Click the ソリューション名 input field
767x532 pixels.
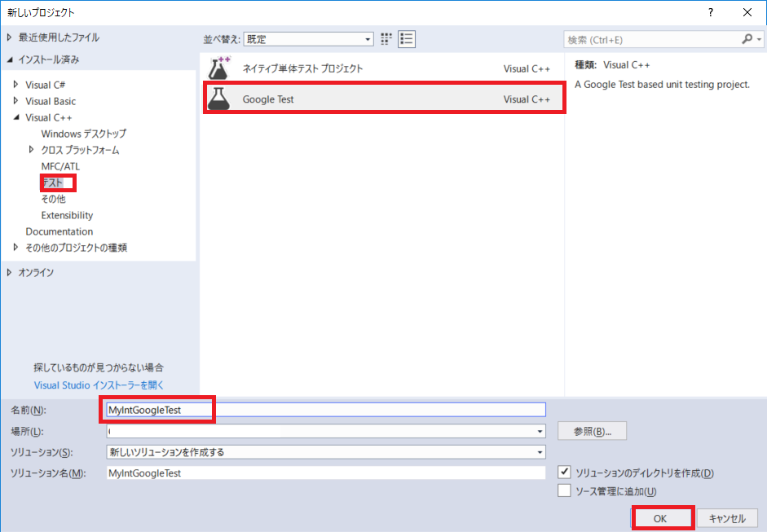point(326,473)
